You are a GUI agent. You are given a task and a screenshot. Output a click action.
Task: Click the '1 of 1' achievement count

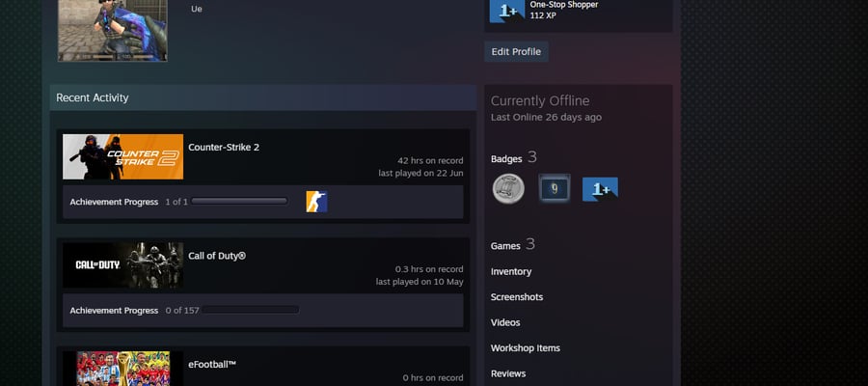click(x=176, y=202)
